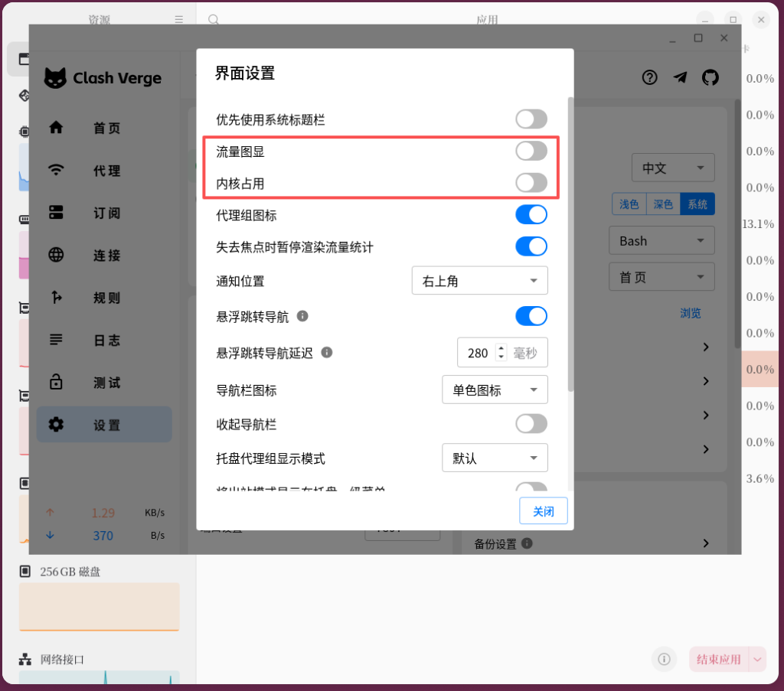Open hamburger menu in resource monitor sidebar

(179, 19)
